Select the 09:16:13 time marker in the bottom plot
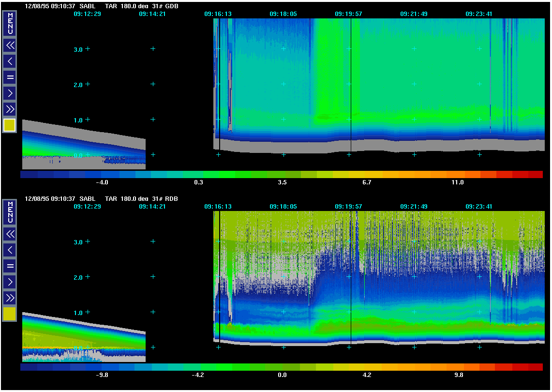This screenshot has height=392, width=552. click(x=218, y=207)
